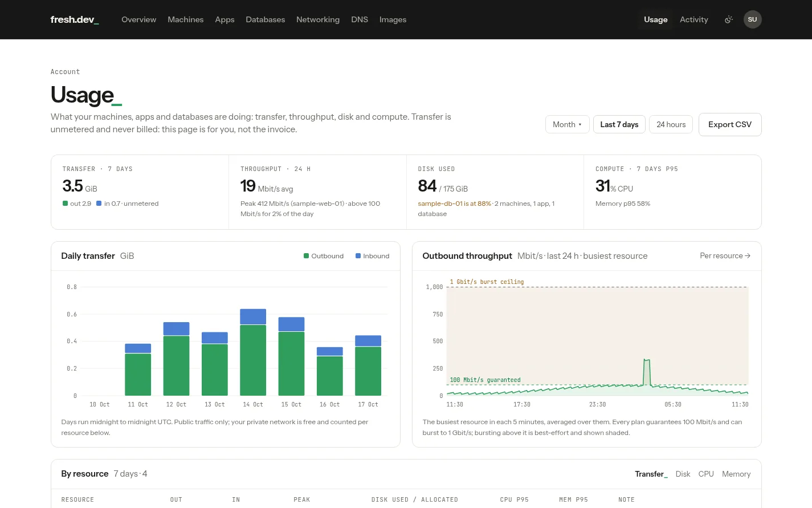The width and height of the screenshot is (812, 508).
Task: Click the Inbound legend blue swatch
Action: [358, 256]
